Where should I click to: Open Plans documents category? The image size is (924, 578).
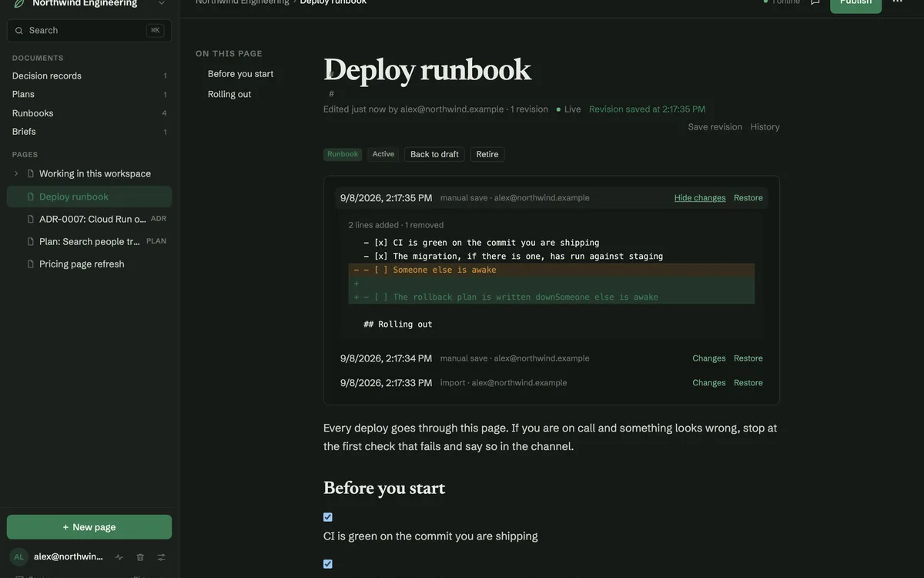click(x=89, y=94)
